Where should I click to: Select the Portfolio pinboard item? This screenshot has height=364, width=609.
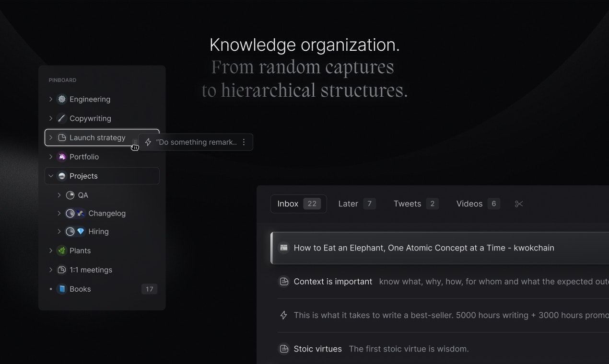(102, 157)
